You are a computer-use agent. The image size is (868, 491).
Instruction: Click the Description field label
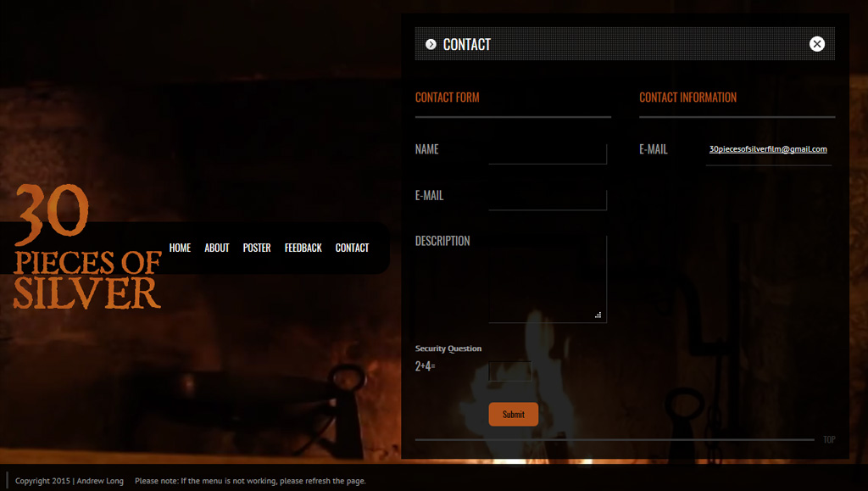click(442, 241)
